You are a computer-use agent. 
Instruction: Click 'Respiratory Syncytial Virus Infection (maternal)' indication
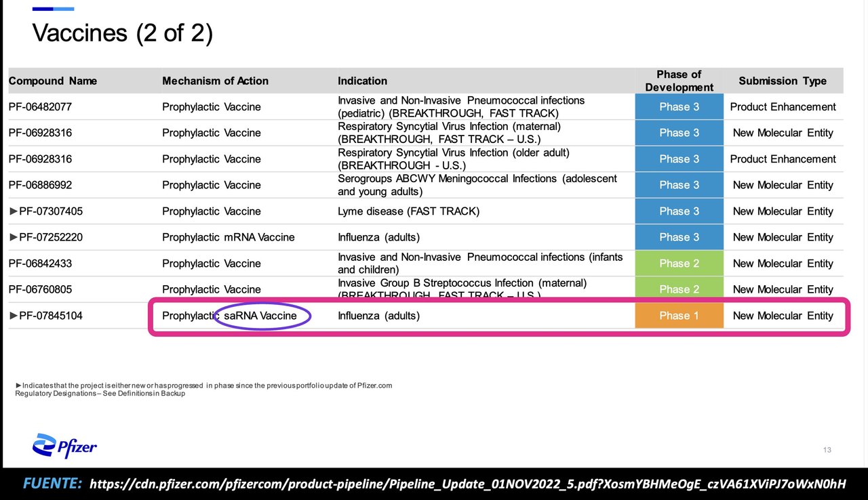[450, 133]
